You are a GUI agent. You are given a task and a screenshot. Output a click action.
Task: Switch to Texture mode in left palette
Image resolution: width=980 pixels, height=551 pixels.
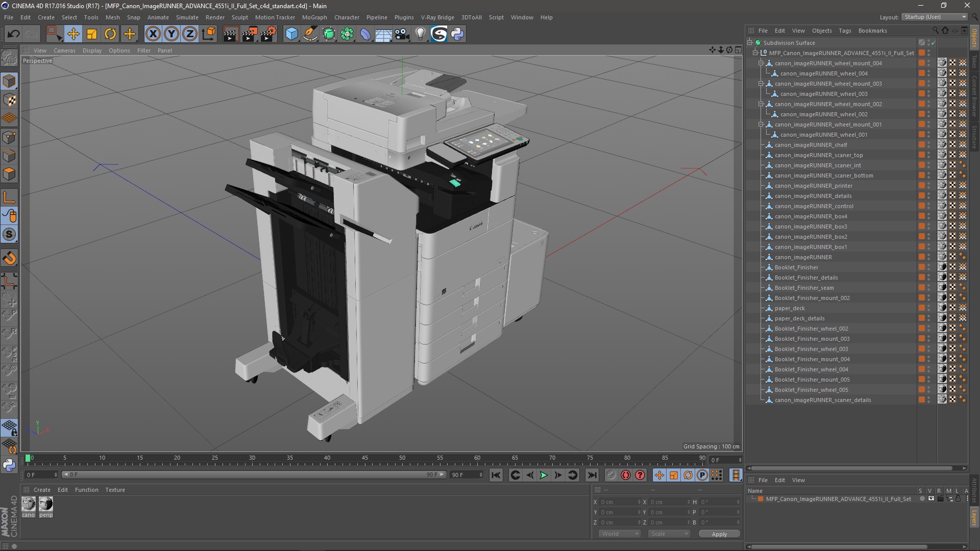[9, 100]
